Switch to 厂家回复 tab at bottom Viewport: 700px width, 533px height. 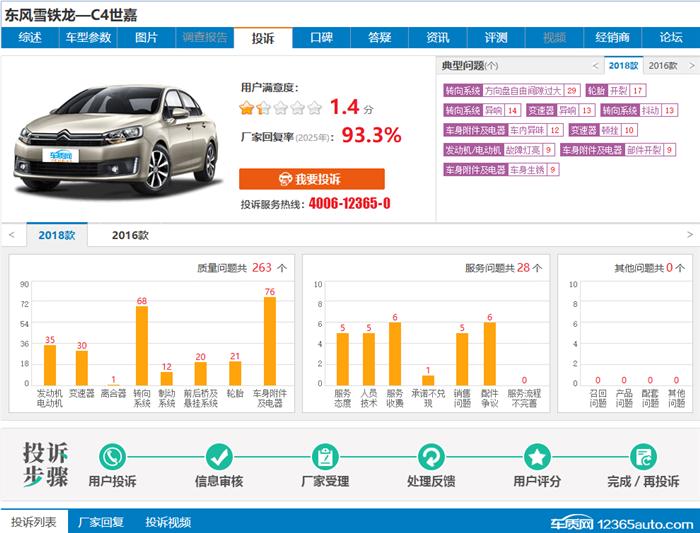pyautogui.click(x=101, y=522)
